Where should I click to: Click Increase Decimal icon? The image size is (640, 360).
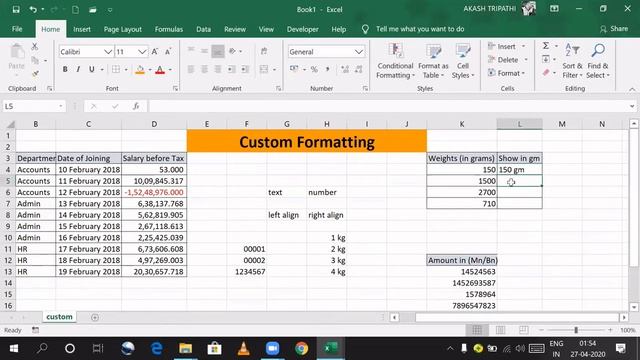(345, 69)
